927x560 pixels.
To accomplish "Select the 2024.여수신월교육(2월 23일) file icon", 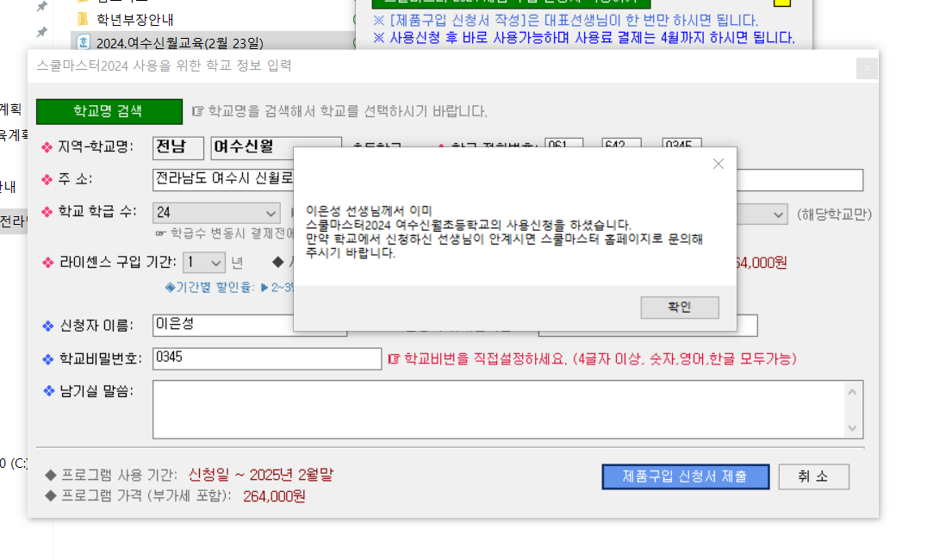I will 84,42.
